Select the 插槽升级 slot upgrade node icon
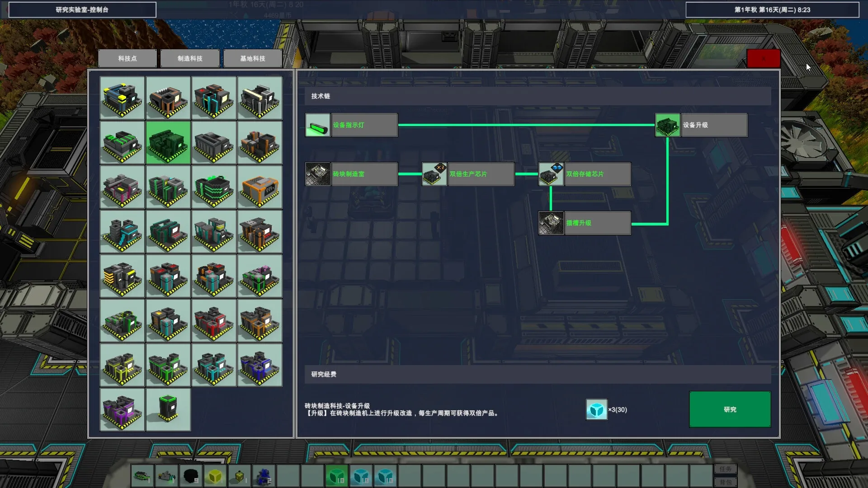The height and width of the screenshot is (488, 868). (x=551, y=223)
